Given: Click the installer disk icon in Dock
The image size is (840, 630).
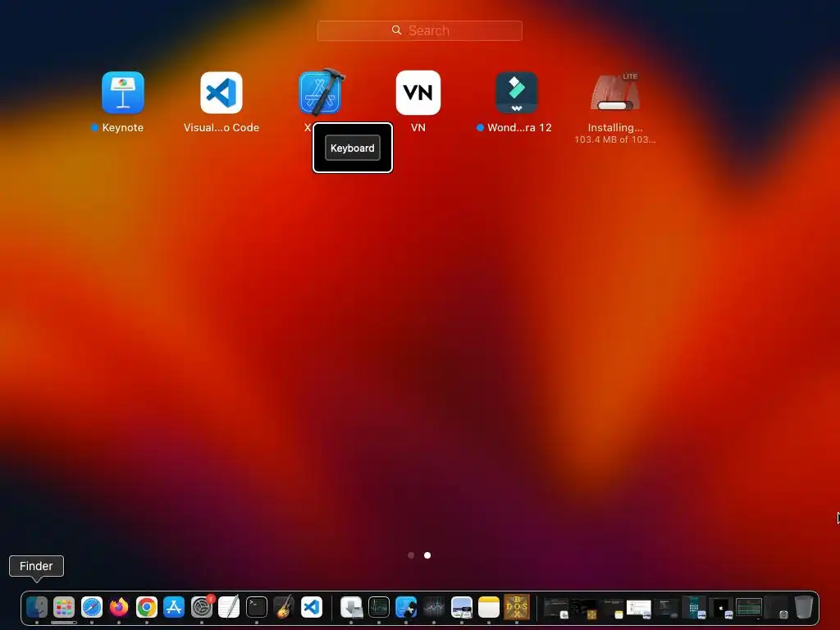Looking at the screenshot, I should (351, 608).
